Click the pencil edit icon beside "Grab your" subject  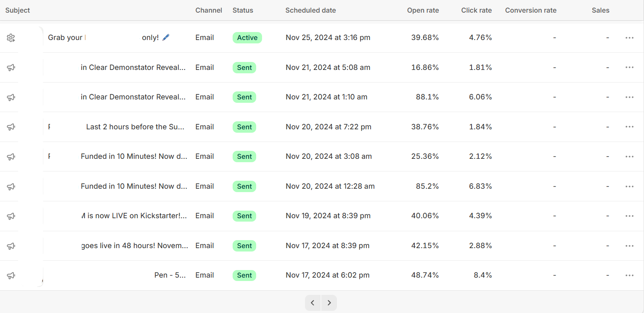pos(166,37)
